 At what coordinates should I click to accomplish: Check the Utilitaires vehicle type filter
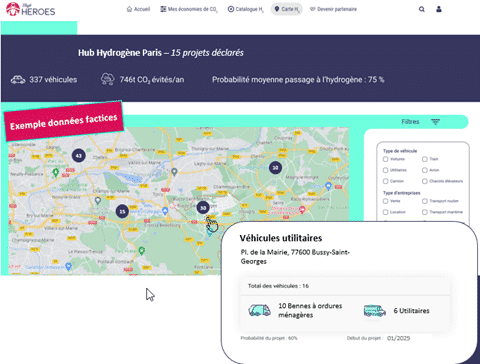[385, 170]
